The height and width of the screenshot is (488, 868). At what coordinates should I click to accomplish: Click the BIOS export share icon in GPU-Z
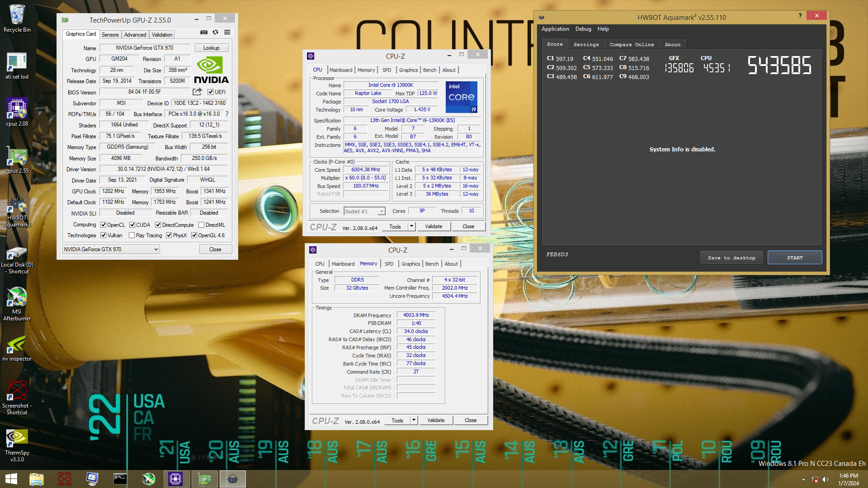tap(197, 92)
